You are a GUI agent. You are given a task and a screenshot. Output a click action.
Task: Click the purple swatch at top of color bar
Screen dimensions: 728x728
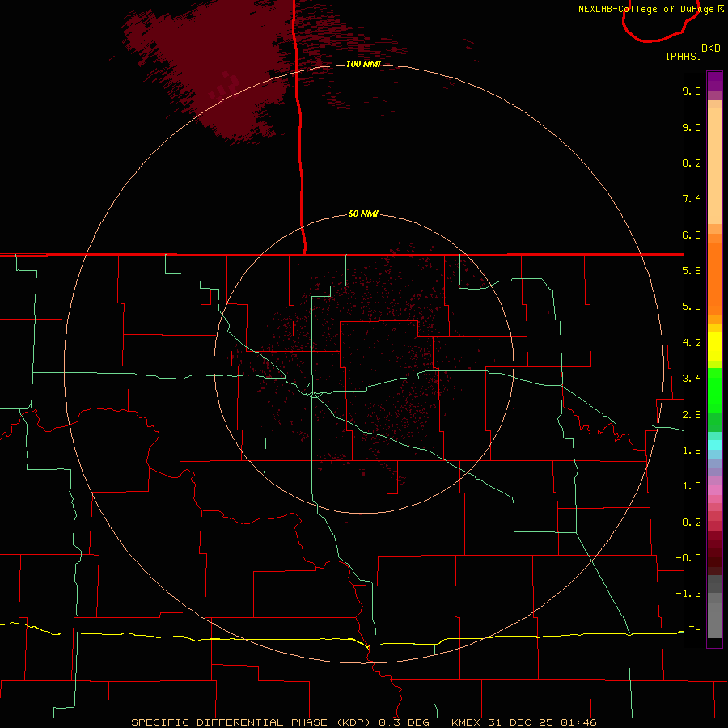click(x=714, y=81)
